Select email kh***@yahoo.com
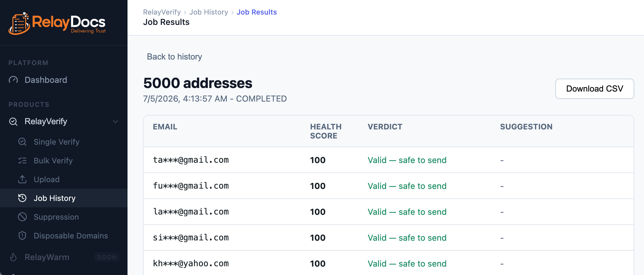Viewport: 644px width, 275px height. 191,263
